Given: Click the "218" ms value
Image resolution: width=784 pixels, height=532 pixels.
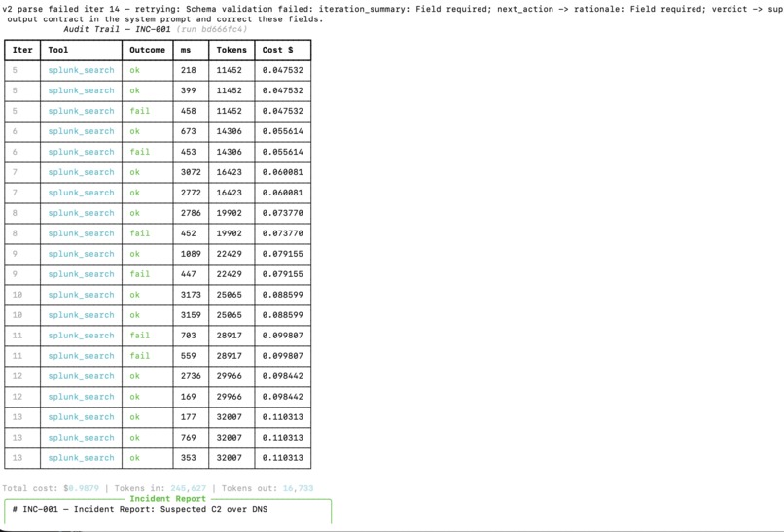Looking at the screenshot, I should pos(188,70).
